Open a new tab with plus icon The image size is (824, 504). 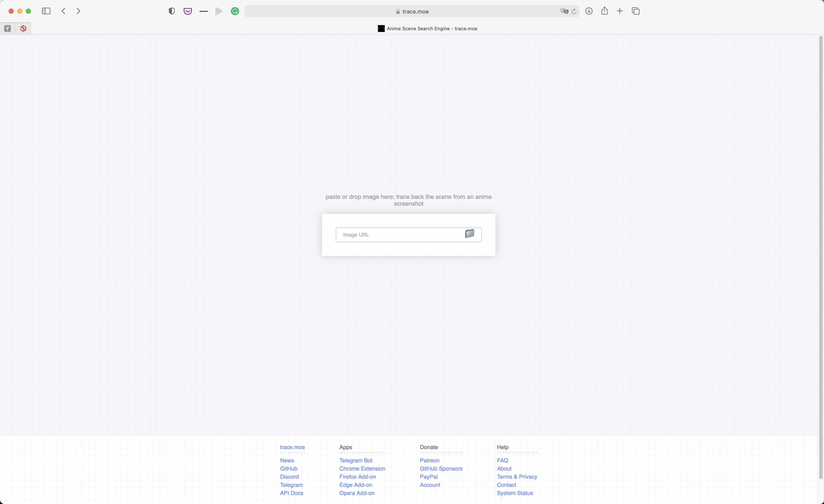pos(620,11)
